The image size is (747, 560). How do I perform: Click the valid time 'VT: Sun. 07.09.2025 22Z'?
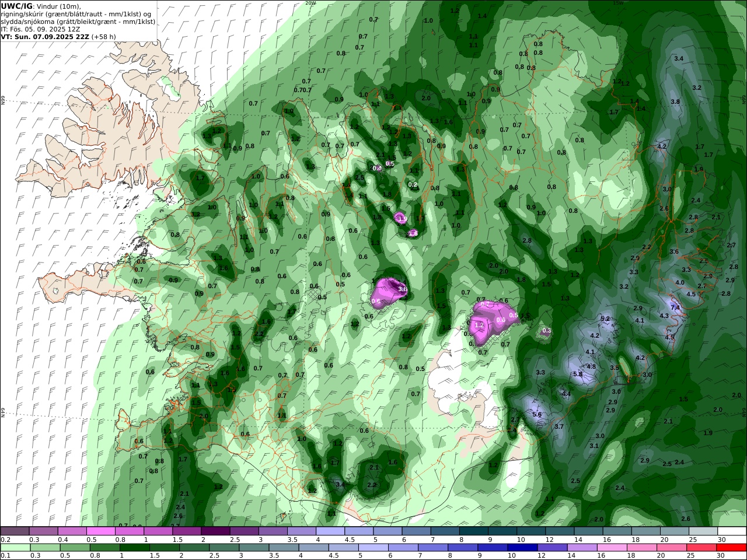pyautogui.click(x=44, y=36)
